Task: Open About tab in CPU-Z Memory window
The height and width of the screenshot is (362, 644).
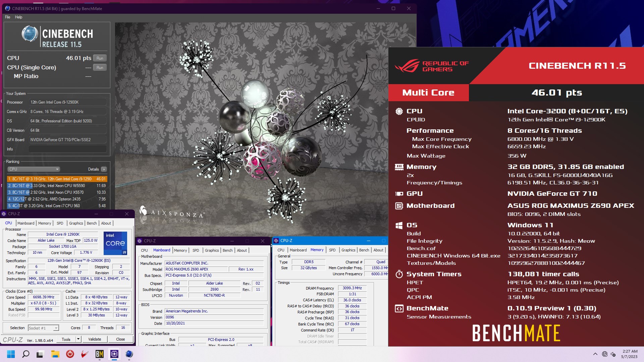Action: click(378, 250)
